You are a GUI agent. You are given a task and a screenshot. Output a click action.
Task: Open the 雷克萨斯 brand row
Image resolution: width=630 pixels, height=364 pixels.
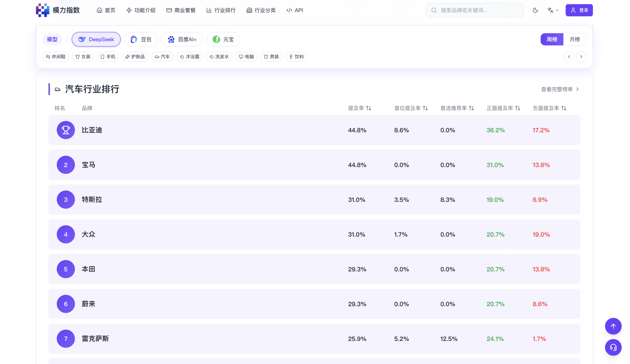pyautogui.click(x=314, y=338)
